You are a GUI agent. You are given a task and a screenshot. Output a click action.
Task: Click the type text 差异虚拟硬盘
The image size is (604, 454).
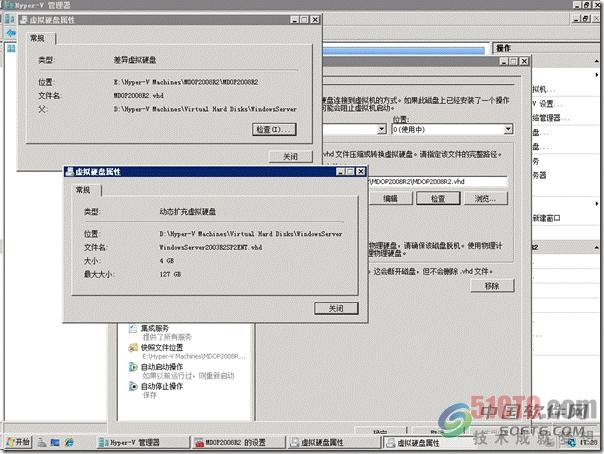tap(134, 60)
